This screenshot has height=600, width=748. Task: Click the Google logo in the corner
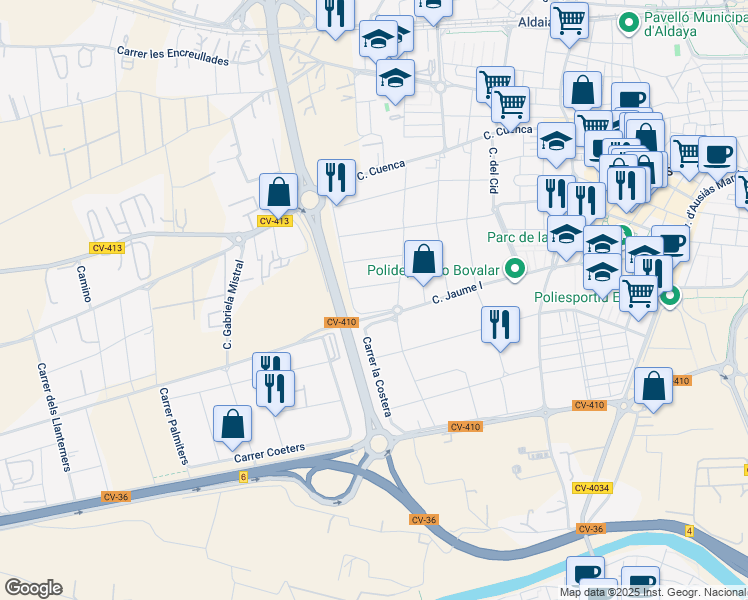[33, 588]
